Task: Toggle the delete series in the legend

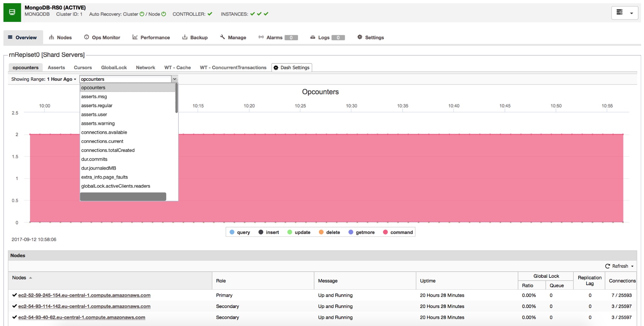Action: 329,232
